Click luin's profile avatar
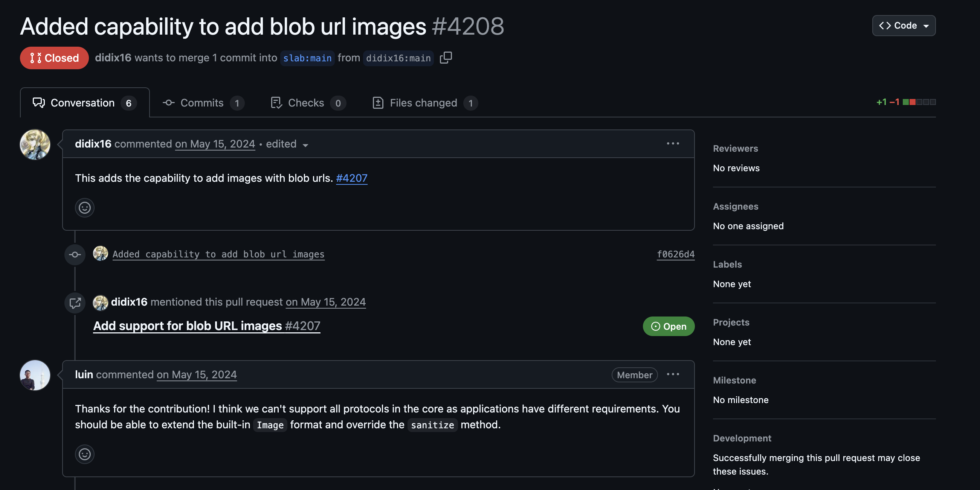980x490 pixels. point(35,375)
